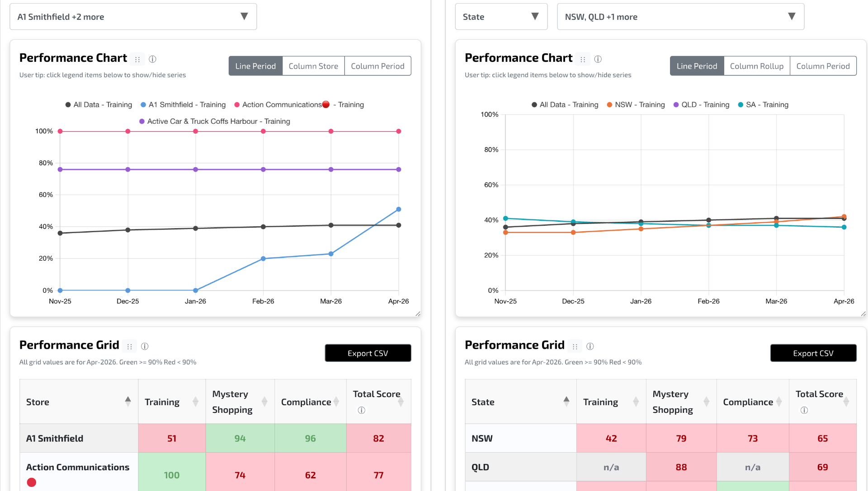Click Action Communications Nov-25 point at 100%
This screenshot has width=868, height=491.
60,131
